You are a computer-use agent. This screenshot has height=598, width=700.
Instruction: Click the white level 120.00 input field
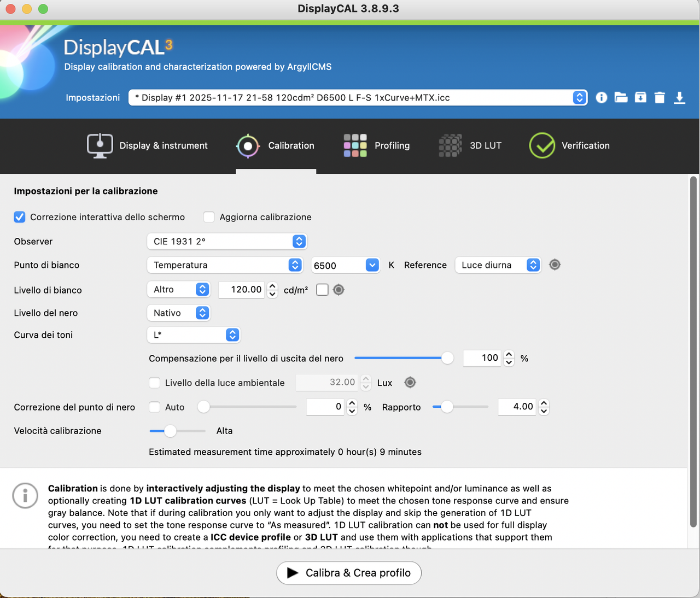click(x=242, y=290)
